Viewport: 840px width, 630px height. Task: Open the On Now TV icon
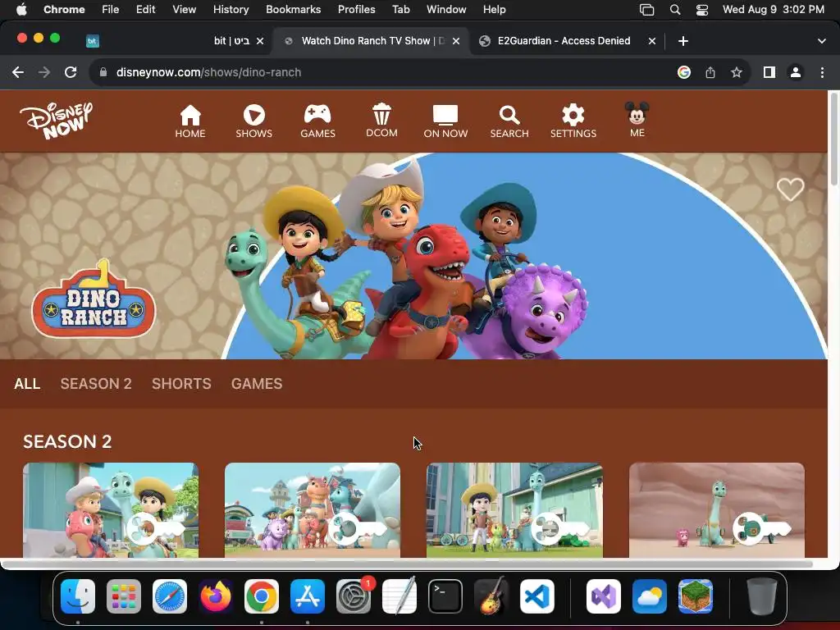pos(445,121)
